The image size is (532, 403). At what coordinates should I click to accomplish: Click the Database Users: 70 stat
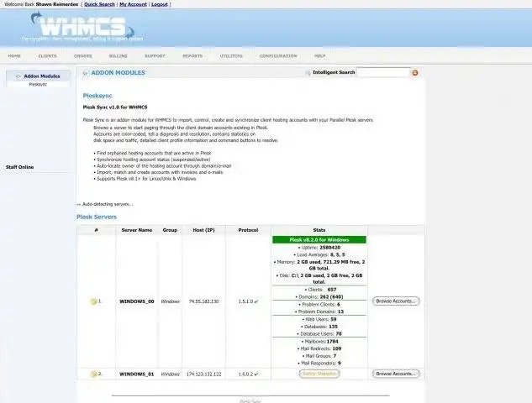click(319, 334)
